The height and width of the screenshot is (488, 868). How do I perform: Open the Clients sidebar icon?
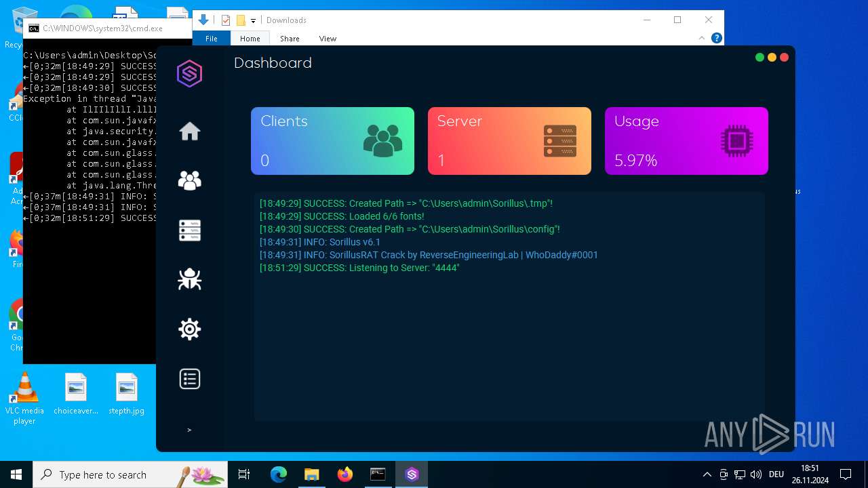point(189,180)
